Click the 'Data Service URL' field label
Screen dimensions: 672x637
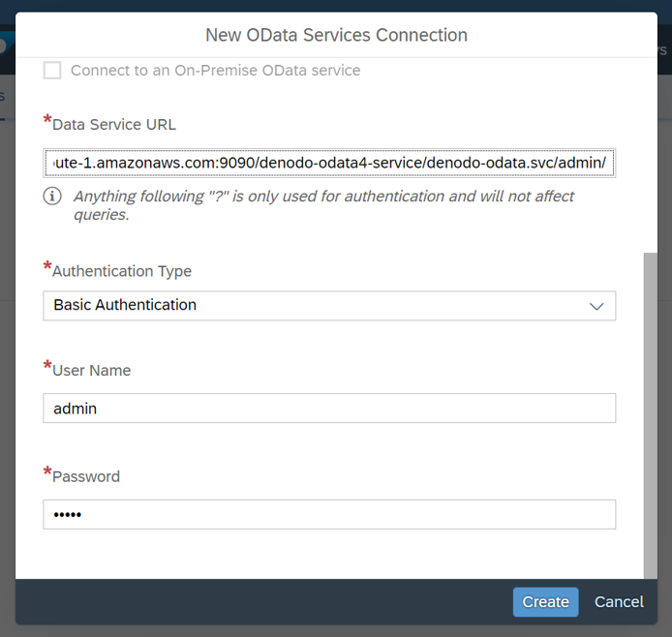pyautogui.click(x=114, y=125)
